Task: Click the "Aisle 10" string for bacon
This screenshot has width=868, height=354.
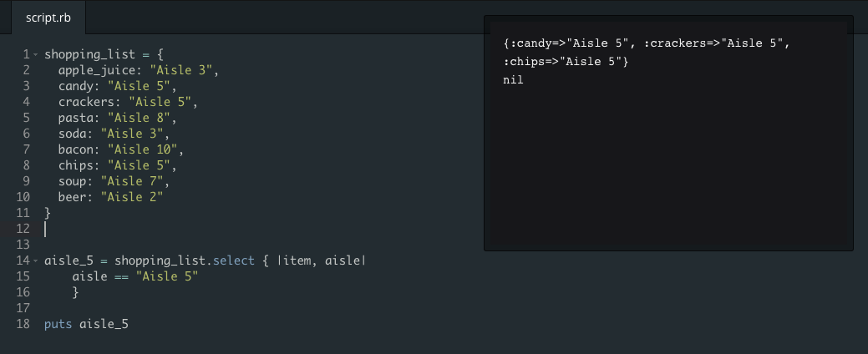Action: (x=142, y=149)
